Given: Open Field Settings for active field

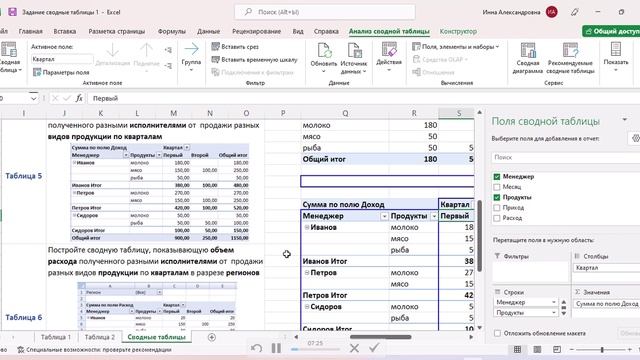Looking at the screenshot, I should [x=61, y=72].
